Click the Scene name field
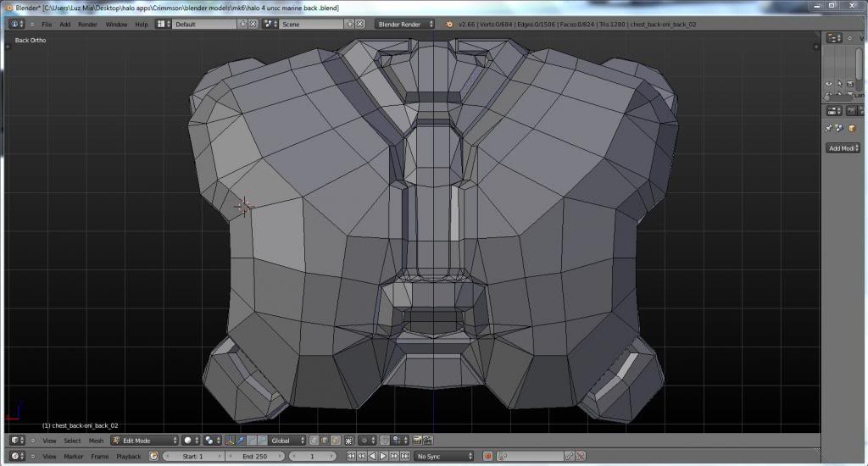The width and height of the screenshot is (868, 466). point(312,25)
